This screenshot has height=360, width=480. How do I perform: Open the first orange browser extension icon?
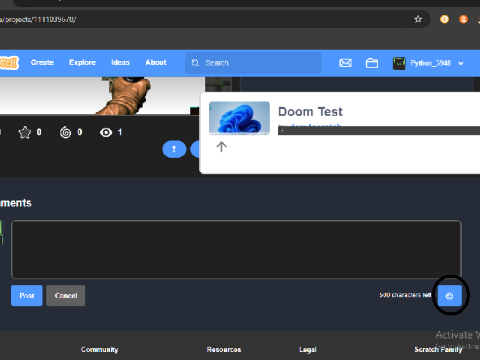click(444, 19)
